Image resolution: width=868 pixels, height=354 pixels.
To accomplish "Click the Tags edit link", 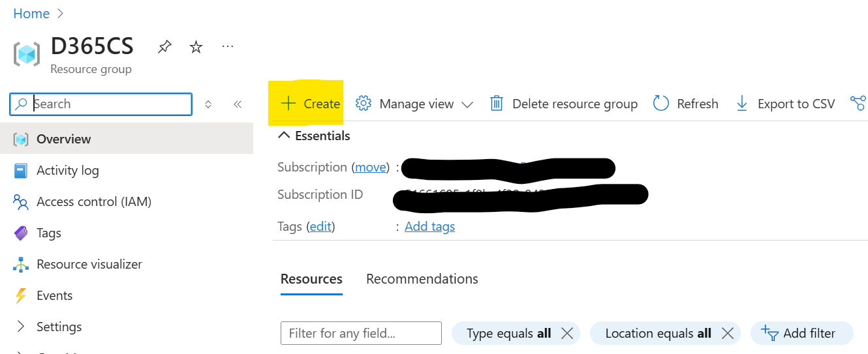I will [320, 227].
